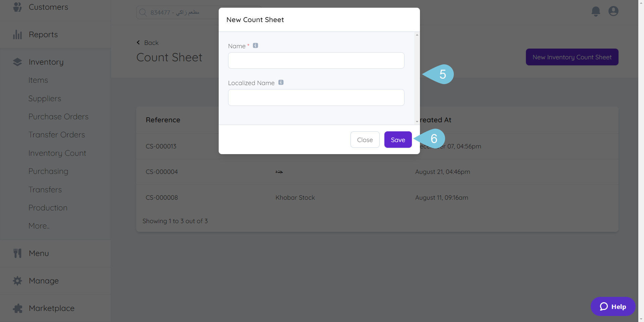The width and height of the screenshot is (644, 322).
Task: Select Suppliers in the sidebar
Action: (x=45, y=99)
